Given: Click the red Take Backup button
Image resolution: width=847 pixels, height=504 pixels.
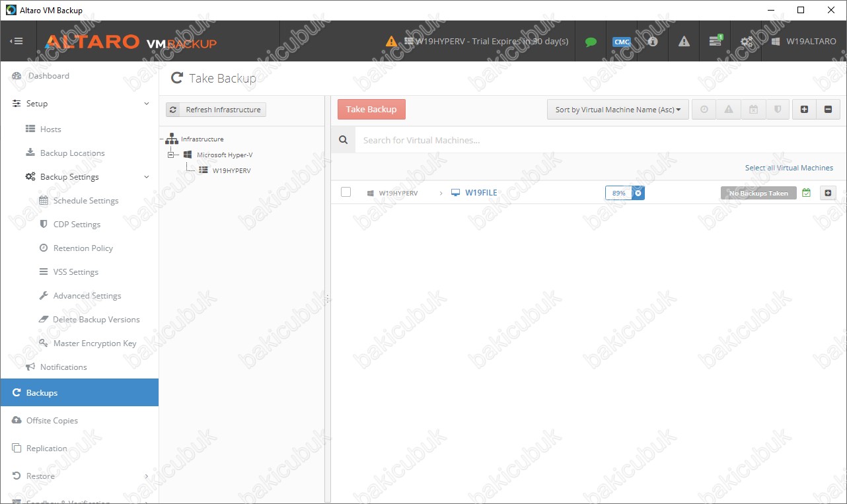Looking at the screenshot, I should pos(371,110).
